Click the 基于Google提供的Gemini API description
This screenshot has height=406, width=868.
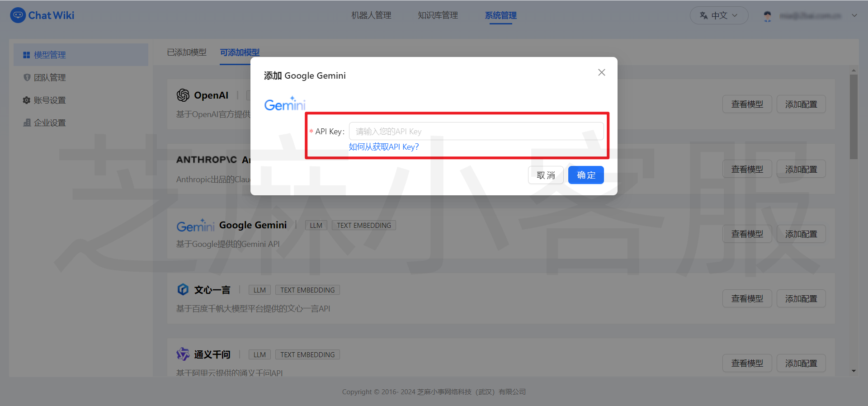(228, 244)
